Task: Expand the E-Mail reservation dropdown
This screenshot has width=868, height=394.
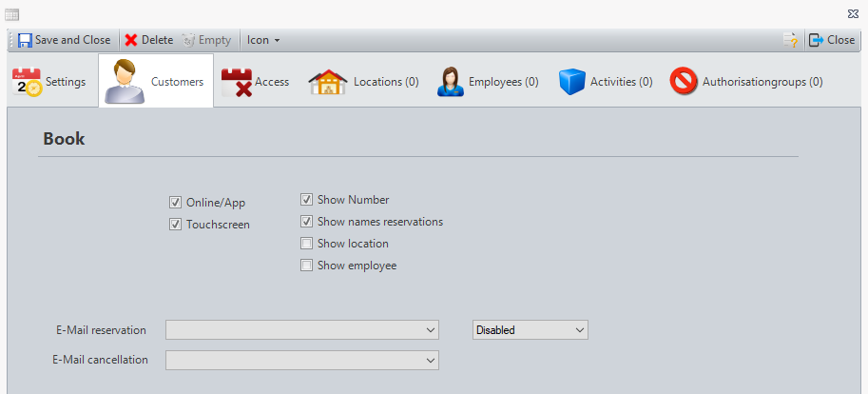Action: click(x=431, y=330)
